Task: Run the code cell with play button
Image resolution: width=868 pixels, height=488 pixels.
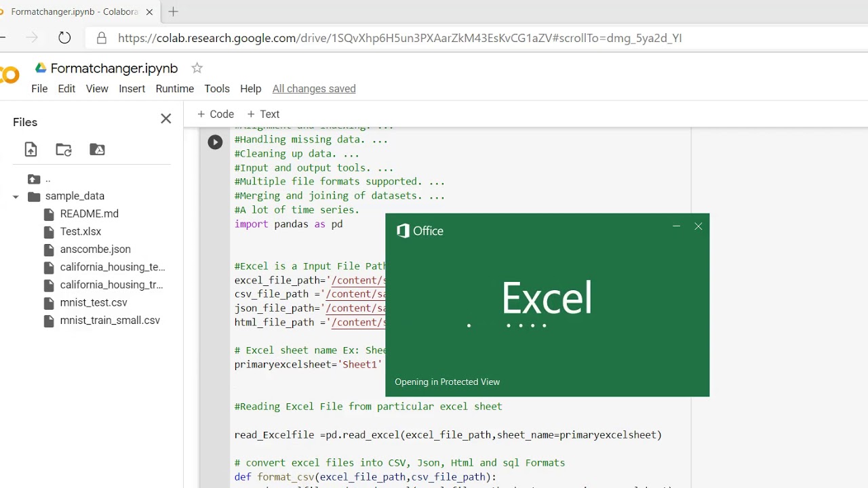Action: 215,142
